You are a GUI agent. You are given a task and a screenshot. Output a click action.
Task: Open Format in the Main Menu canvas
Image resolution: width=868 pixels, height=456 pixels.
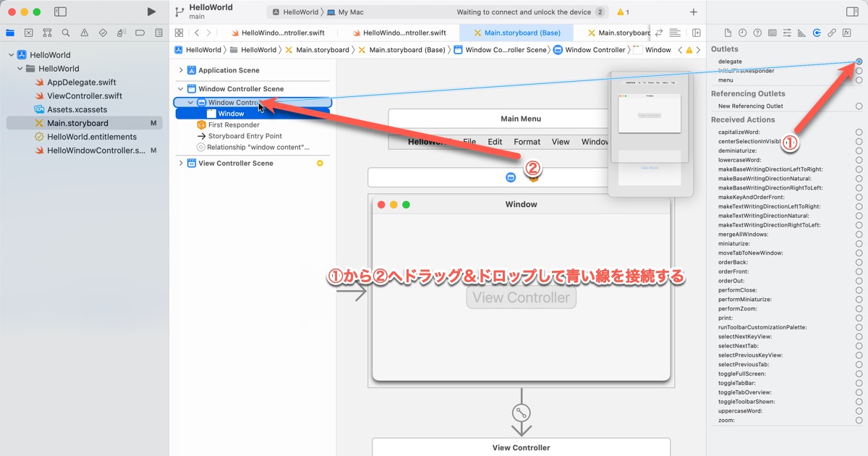527,142
